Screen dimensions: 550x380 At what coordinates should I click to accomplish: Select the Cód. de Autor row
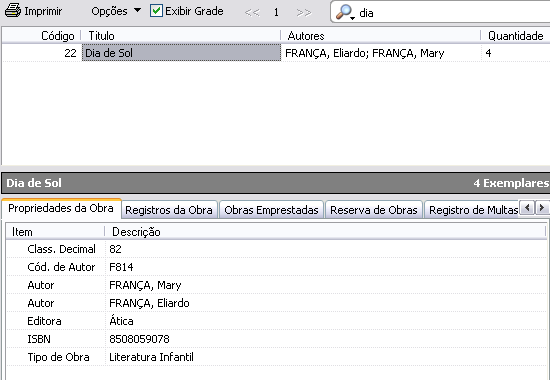click(x=276, y=267)
